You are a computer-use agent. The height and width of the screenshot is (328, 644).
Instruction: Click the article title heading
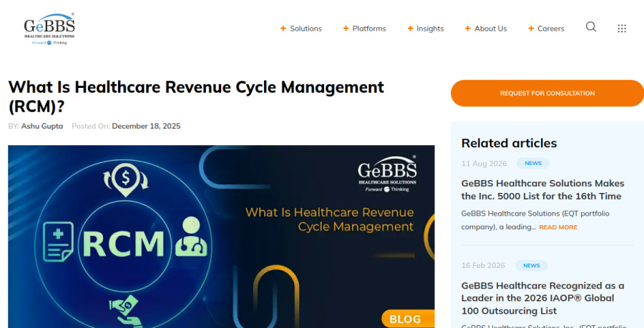[196, 96]
